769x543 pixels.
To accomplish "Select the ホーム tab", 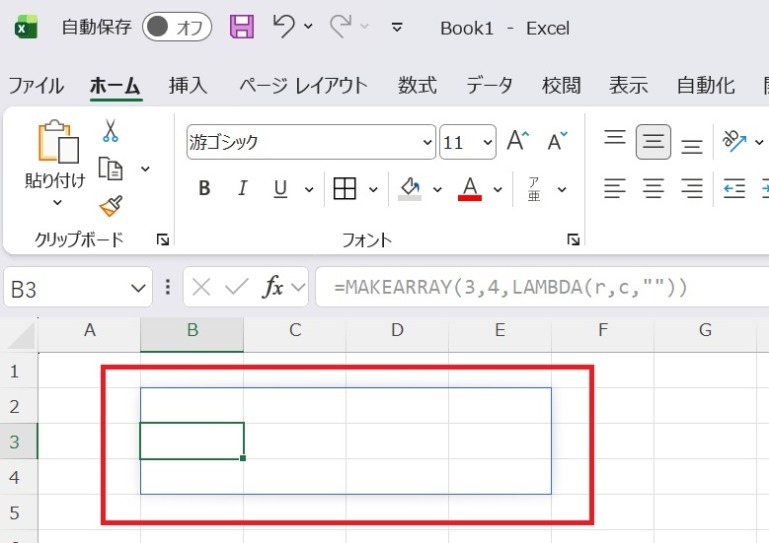I will [x=116, y=85].
